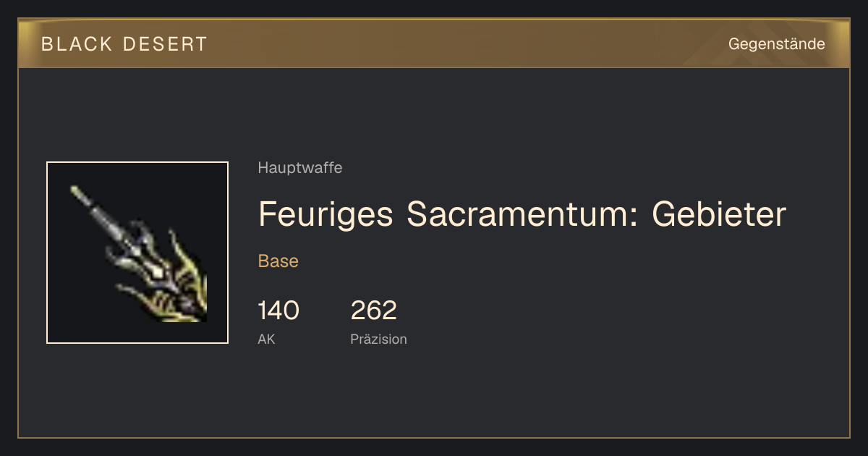Click the golden header banner center

tap(434, 43)
